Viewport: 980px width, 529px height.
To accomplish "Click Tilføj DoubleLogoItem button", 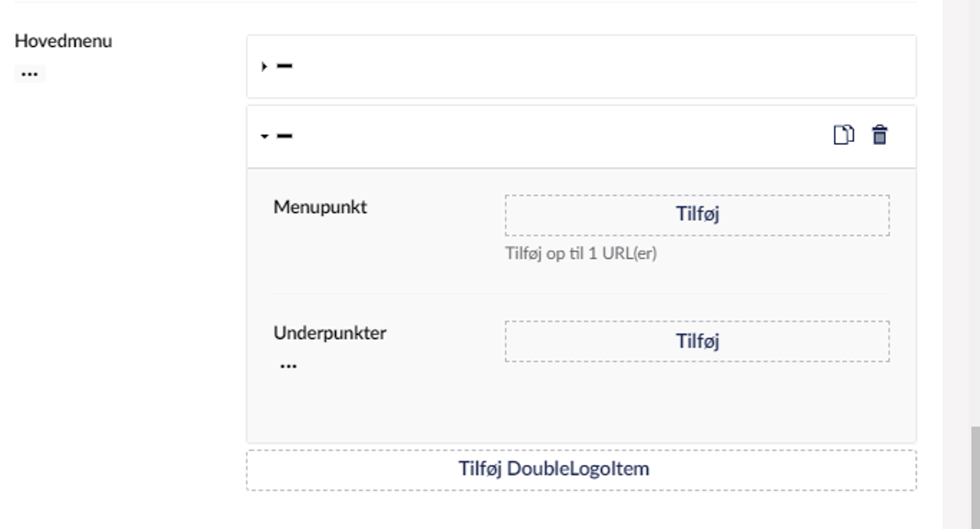I will pos(581,470).
